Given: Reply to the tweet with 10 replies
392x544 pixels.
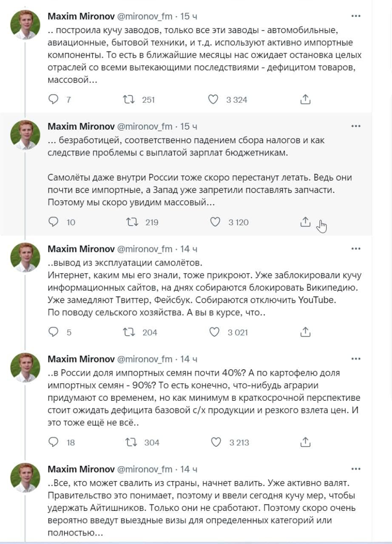Looking at the screenshot, I should [x=54, y=222].
